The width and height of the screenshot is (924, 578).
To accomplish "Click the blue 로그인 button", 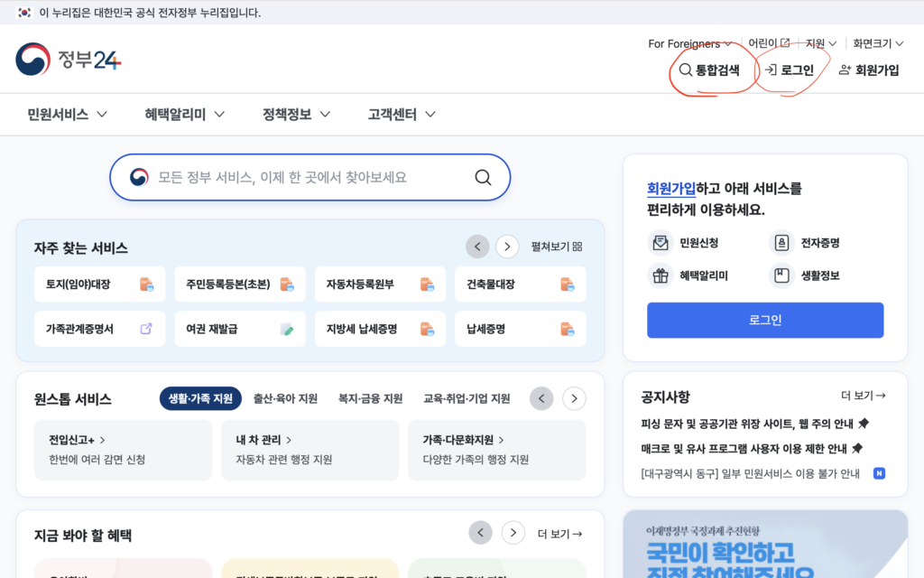I will tap(764, 320).
